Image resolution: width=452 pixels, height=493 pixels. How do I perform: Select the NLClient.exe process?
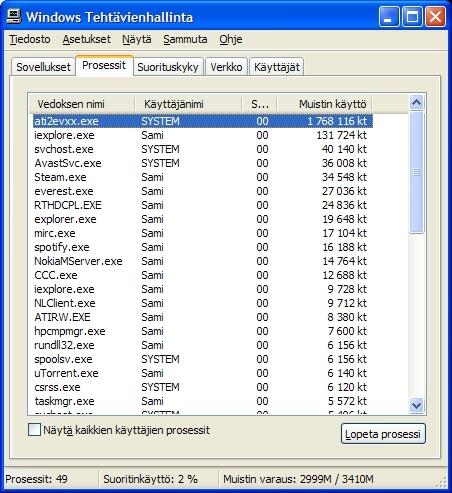[203, 303]
